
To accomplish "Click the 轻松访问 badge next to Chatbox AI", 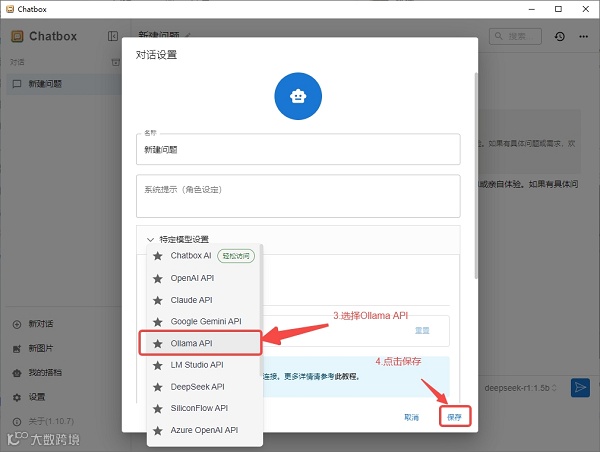I will pyautogui.click(x=236, y=256).
